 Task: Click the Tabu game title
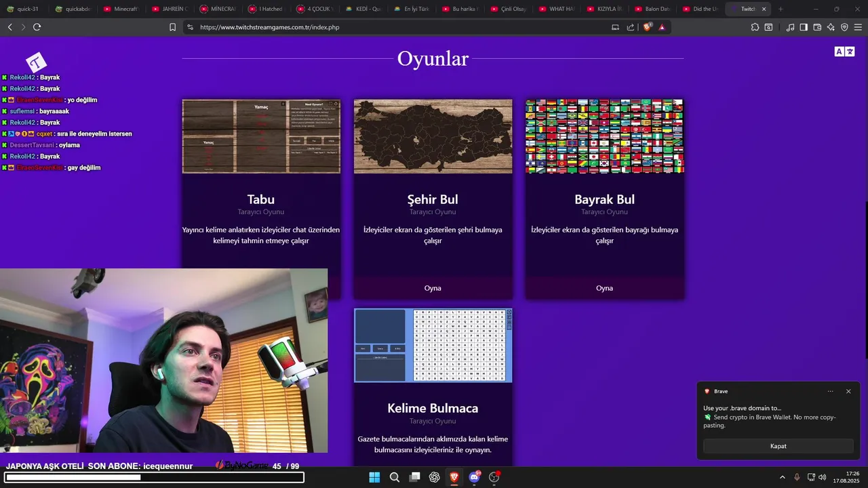click(261, 199)
